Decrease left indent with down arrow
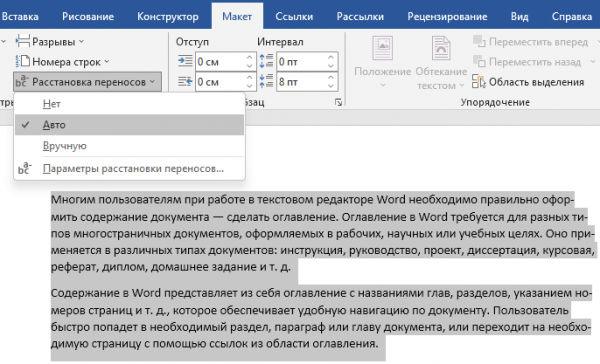 tap(249, 66)
